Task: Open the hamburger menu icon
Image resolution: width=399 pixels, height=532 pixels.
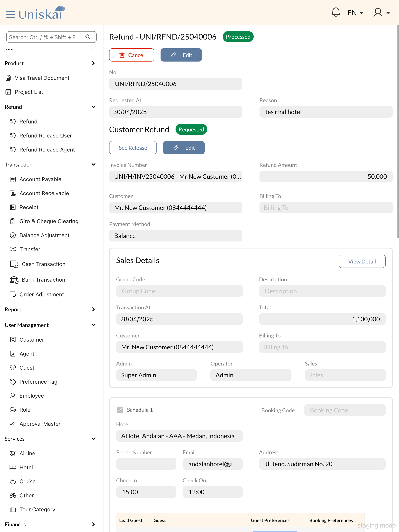Action: (10, 14)
